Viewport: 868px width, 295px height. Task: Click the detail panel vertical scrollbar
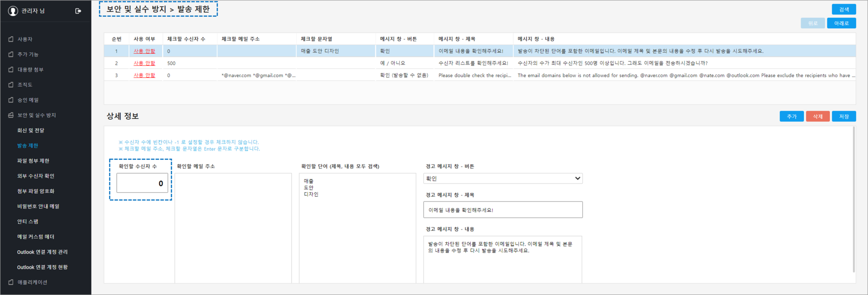[854, 199]
